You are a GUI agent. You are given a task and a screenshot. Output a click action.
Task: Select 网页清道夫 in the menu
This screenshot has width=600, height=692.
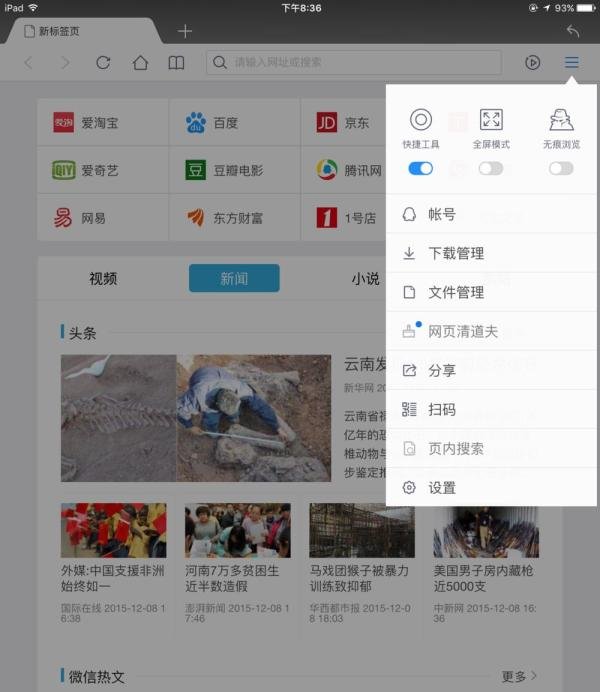(491, 331)
